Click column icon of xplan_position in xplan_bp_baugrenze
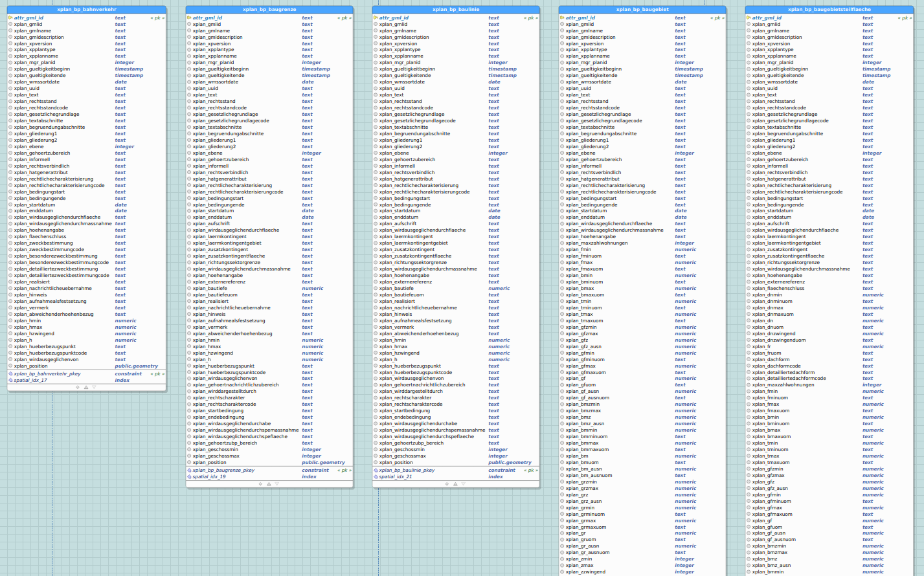Screen dimensions: 924x576 [x=189, y=463]
